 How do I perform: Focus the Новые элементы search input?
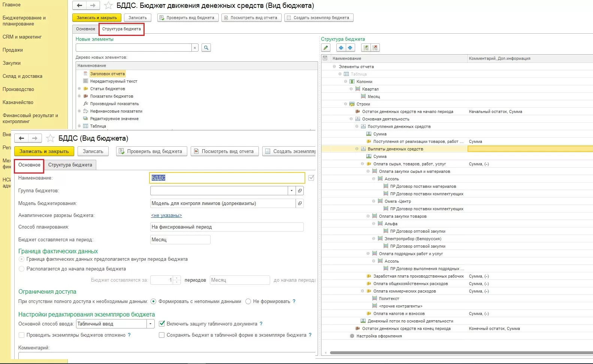click(134, 48)
